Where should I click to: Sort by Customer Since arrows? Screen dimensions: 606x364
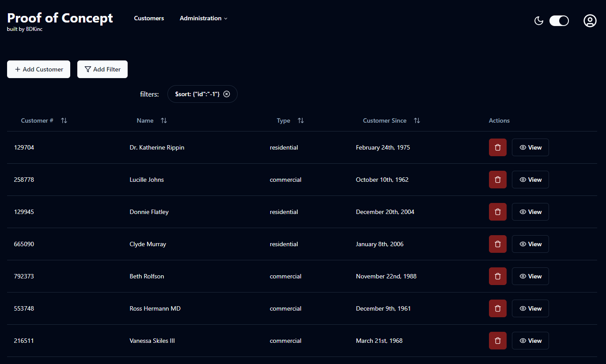click(x=417, y=120)
